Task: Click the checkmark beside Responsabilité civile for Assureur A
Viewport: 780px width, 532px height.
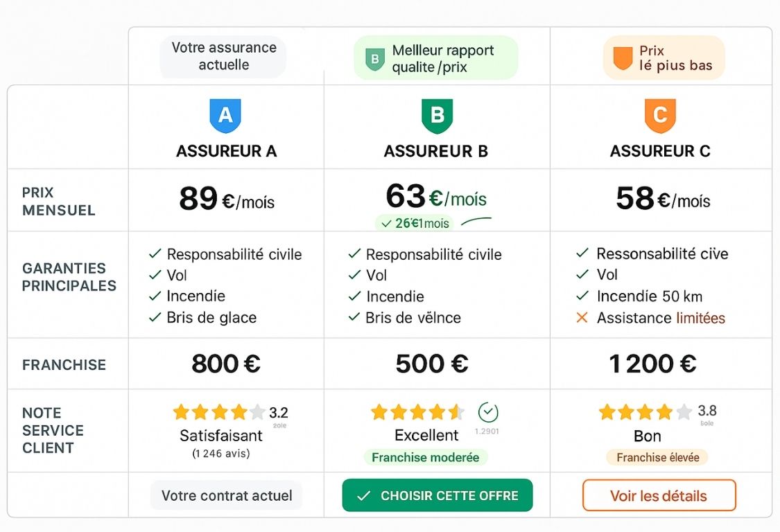Action: (x=155, y=254)
